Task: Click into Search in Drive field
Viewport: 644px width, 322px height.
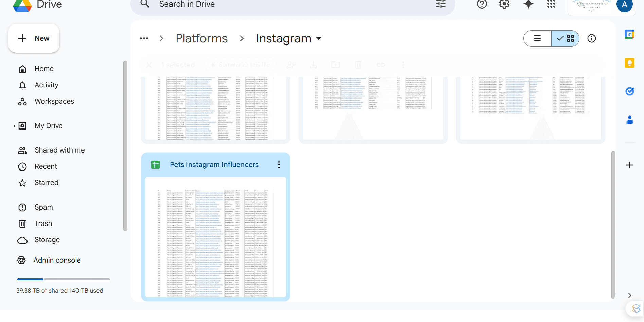Action: point(292,4)
